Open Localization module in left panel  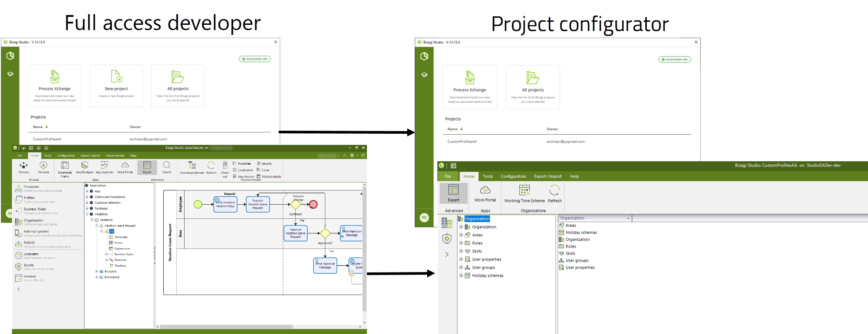(35, 256)
